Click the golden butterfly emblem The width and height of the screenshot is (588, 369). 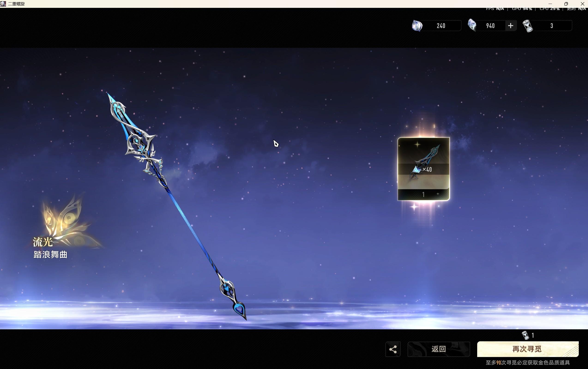66,220
